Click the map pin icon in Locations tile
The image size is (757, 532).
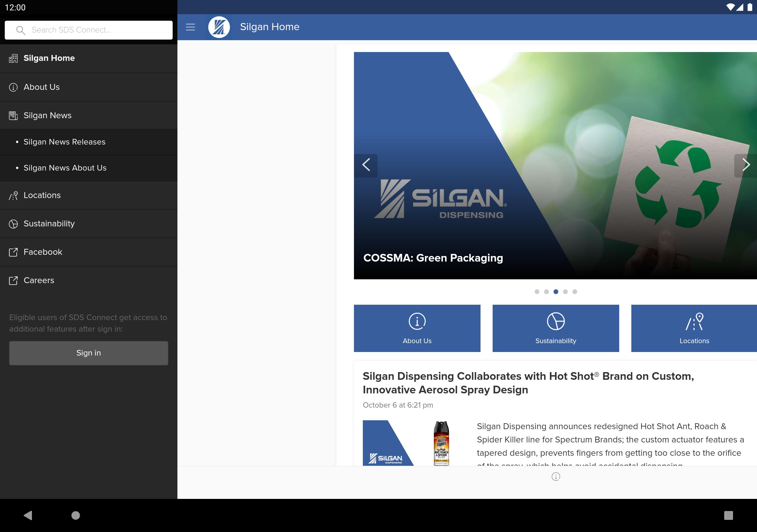(694, 321)
